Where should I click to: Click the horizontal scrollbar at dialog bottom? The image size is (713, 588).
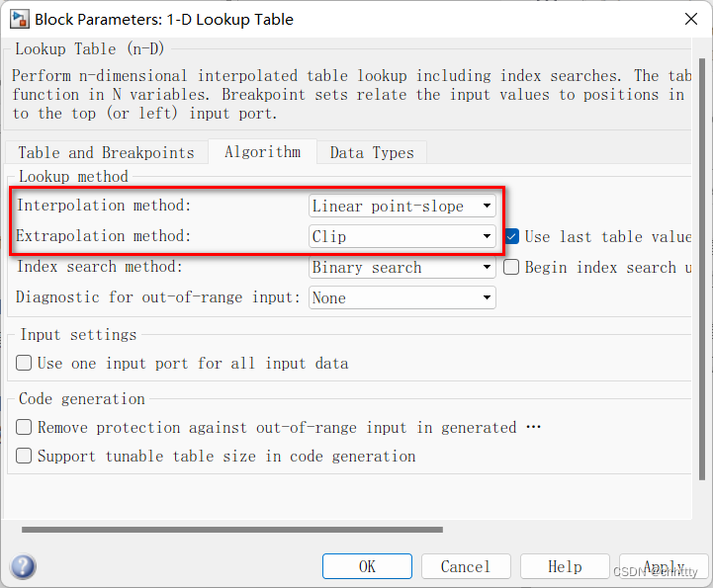pos(232,530)
